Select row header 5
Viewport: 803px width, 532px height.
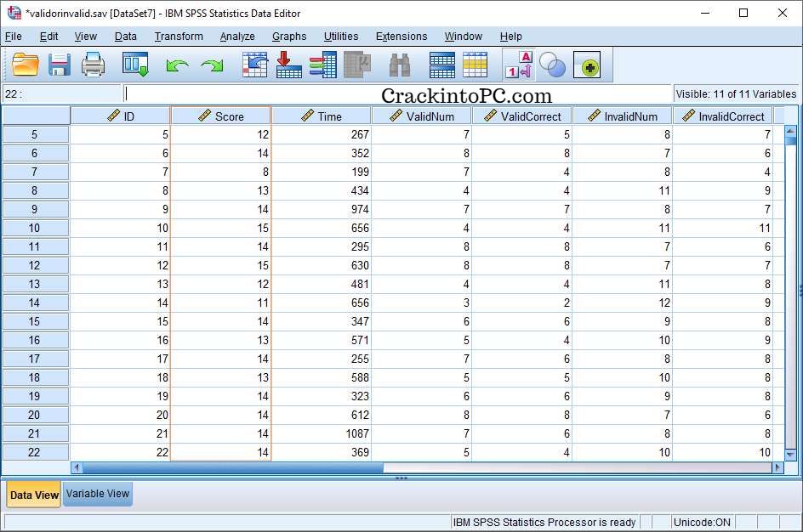point(35,134)
